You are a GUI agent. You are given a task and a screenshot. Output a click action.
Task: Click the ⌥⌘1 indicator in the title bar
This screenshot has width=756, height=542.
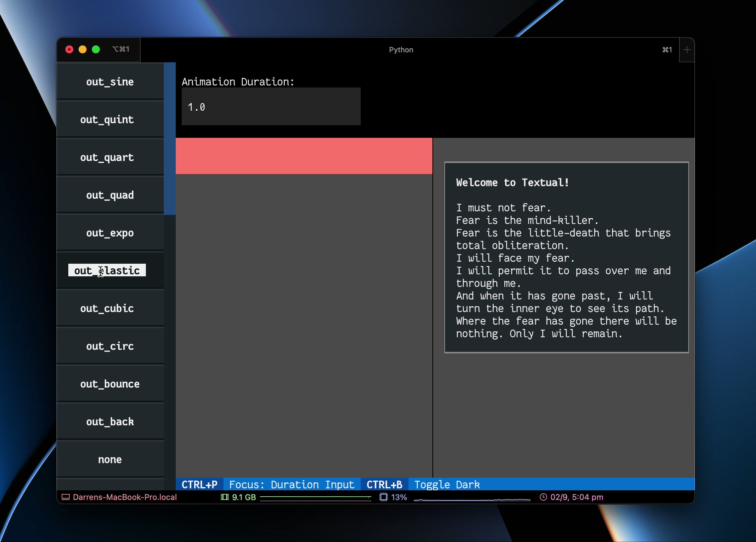[x=121, y=49]
